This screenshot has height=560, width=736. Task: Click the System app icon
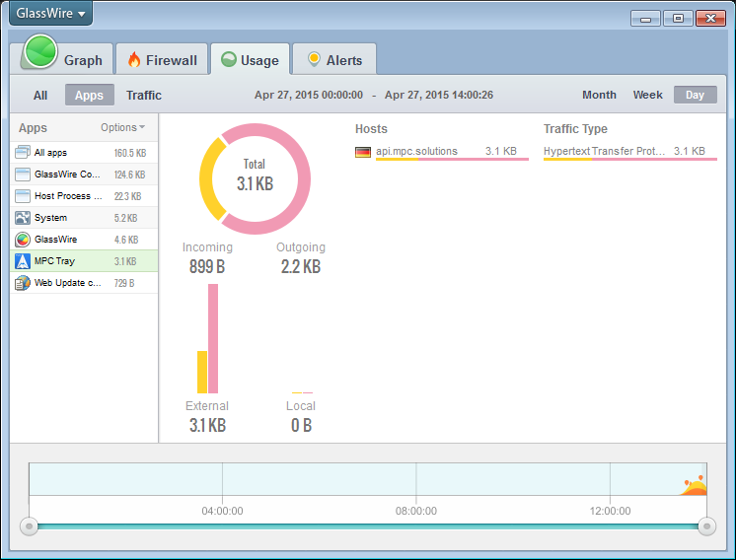(23, 218)
